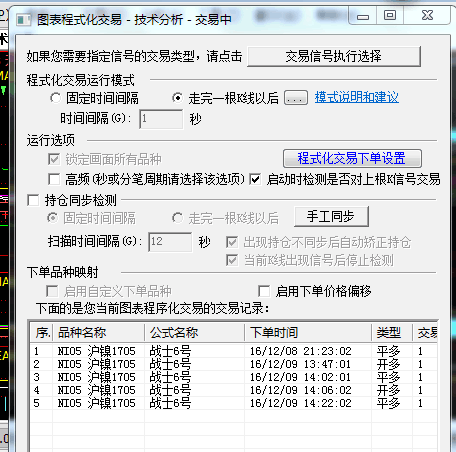Screen dimensions: 456x452
Task: Click the 类型 column header
Action: (x=392, y=332)
